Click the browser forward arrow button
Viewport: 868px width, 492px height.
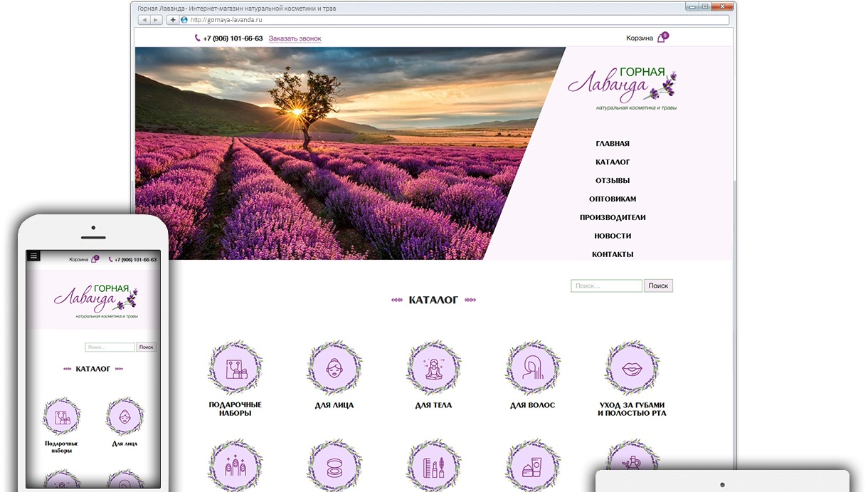(x=156, y=20)
